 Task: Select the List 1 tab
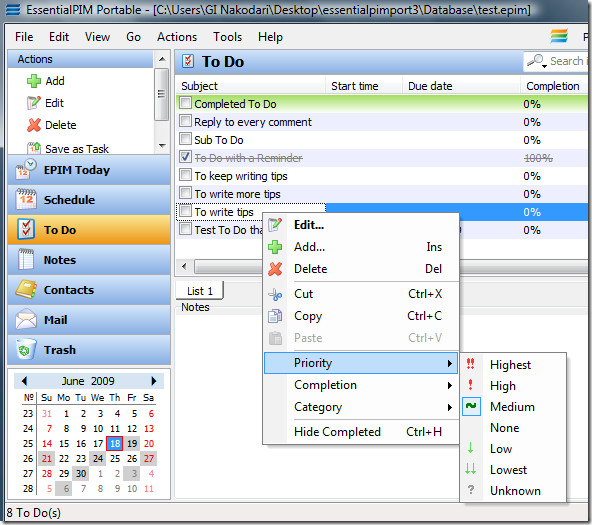coord(200,291)
